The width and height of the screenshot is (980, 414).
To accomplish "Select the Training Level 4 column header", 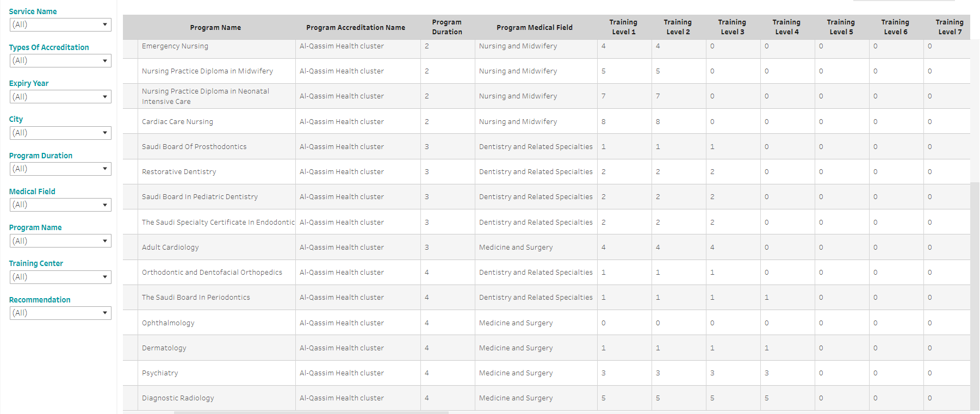I will 786,27.
